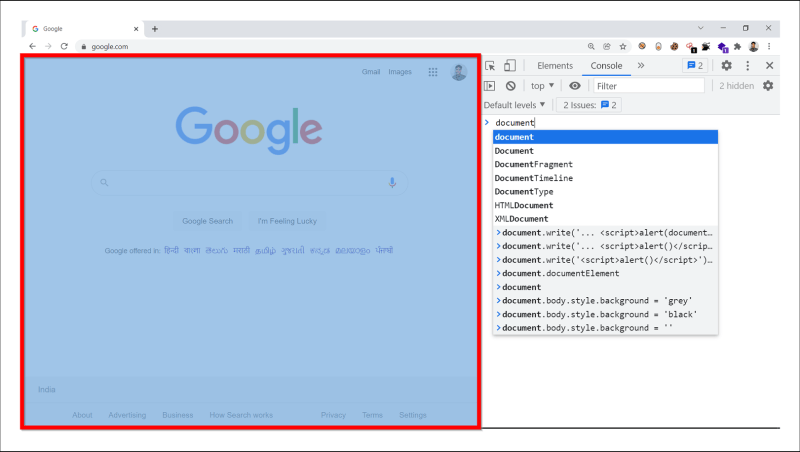The width and height of the screenshot is (800, 452).
Task: Open DevTools settings gear
Action: click(x=727, y=65)
